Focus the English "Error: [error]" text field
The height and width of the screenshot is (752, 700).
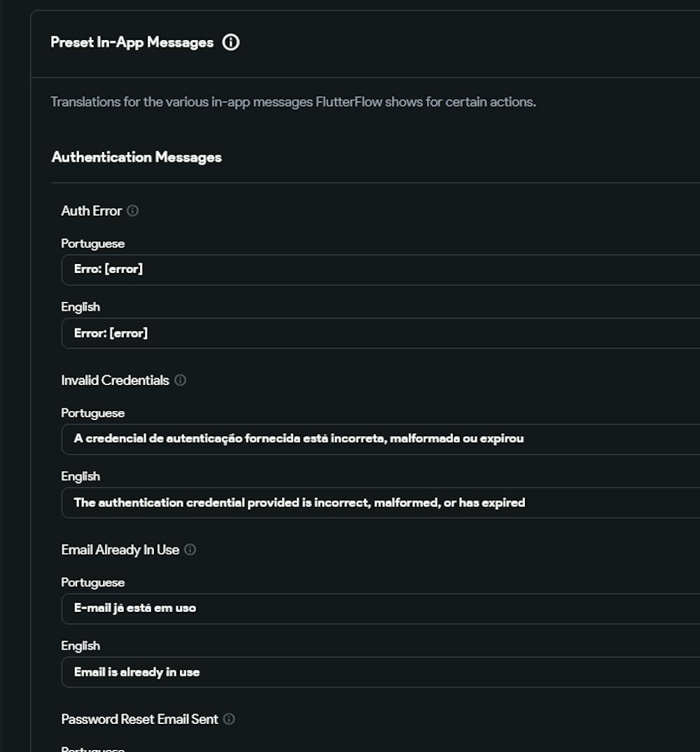coord(378,333)
